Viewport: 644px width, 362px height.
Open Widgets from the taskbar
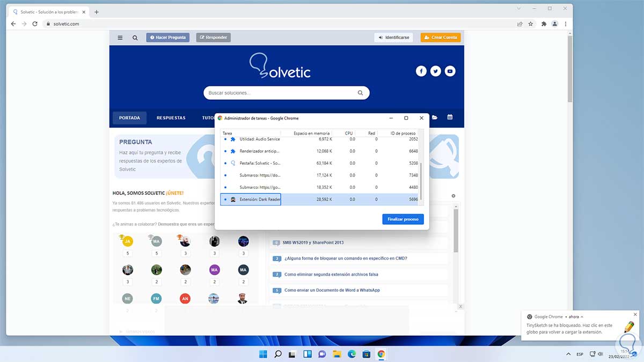pyautogui.click(x=308, y=354)
